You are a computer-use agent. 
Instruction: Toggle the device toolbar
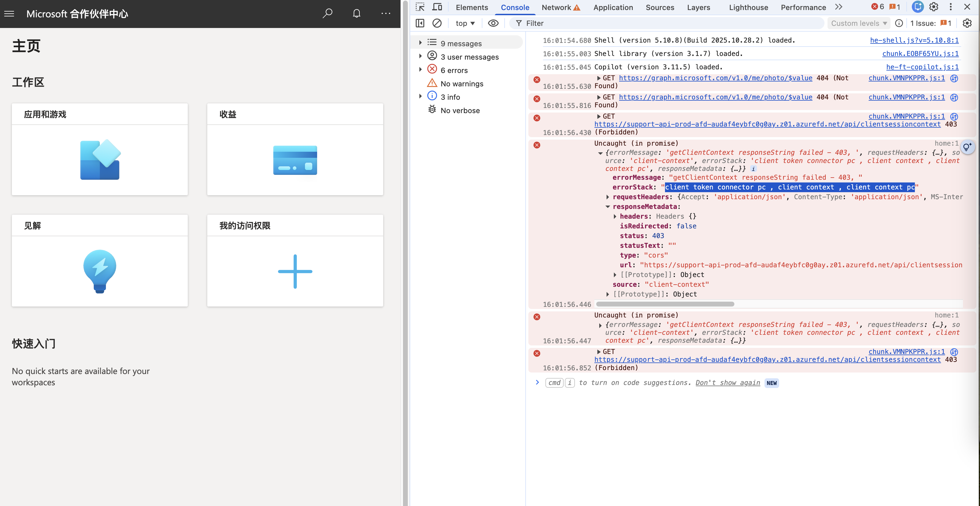point(437,7)
